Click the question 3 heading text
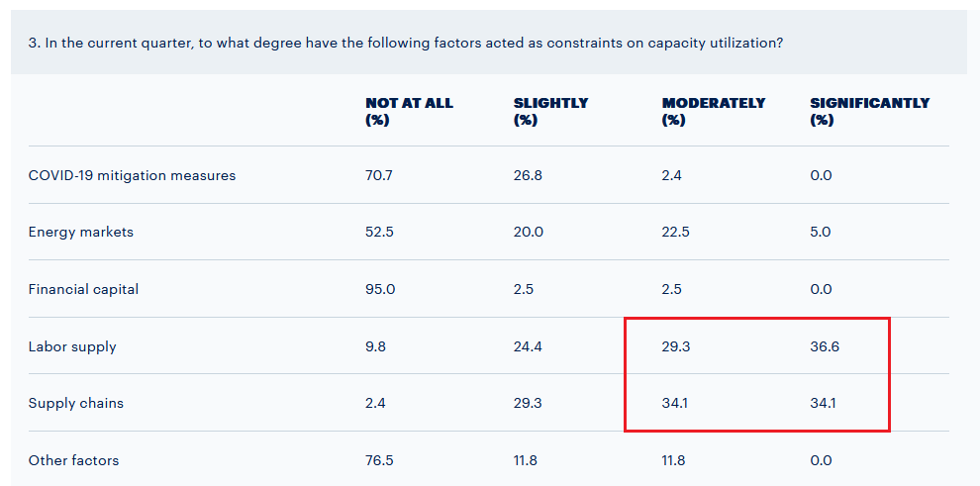 pos(406,45)
